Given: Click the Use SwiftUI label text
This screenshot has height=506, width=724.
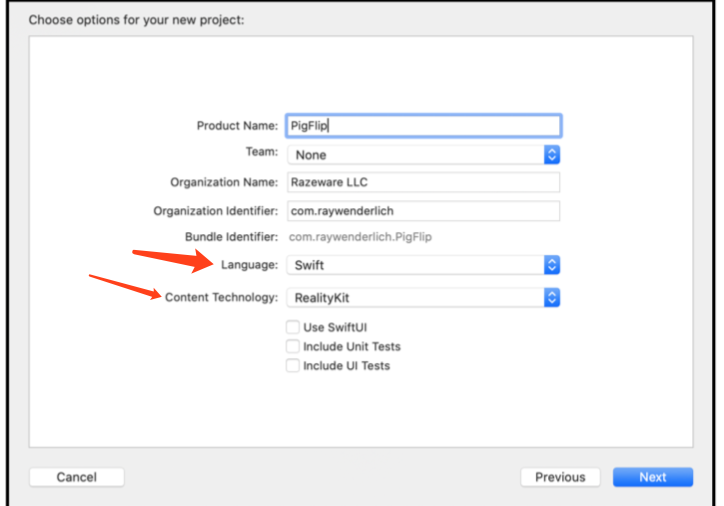Looking at the screenshot, I should pos(335,327).
